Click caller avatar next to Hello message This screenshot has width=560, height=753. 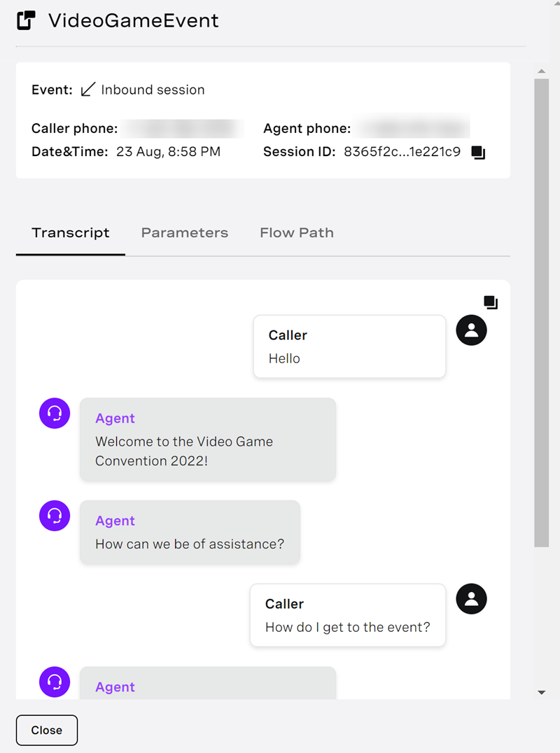[471, 330]
